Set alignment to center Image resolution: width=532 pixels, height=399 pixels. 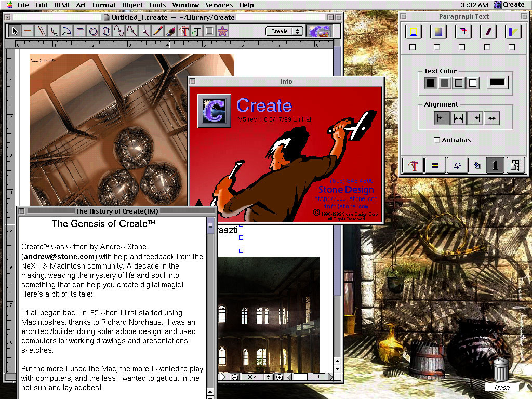(x=458, y=118)
